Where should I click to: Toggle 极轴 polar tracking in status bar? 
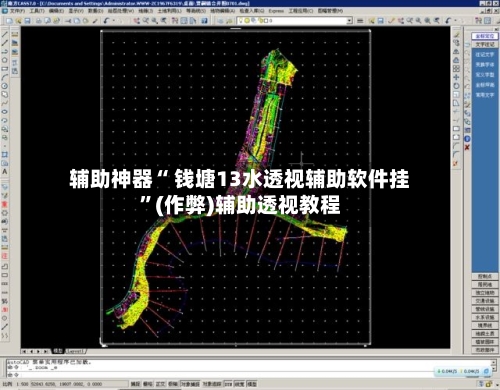[x=173, y=384]
